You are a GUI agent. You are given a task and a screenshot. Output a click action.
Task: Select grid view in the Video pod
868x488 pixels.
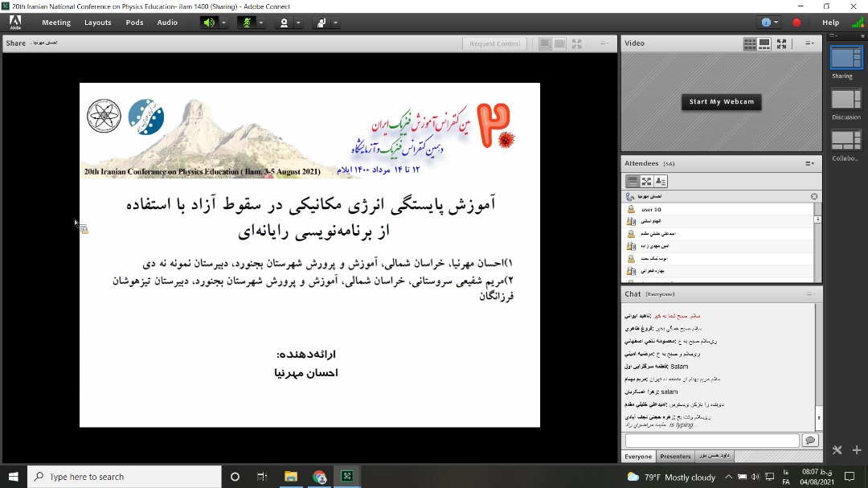[x=751, y=43]
